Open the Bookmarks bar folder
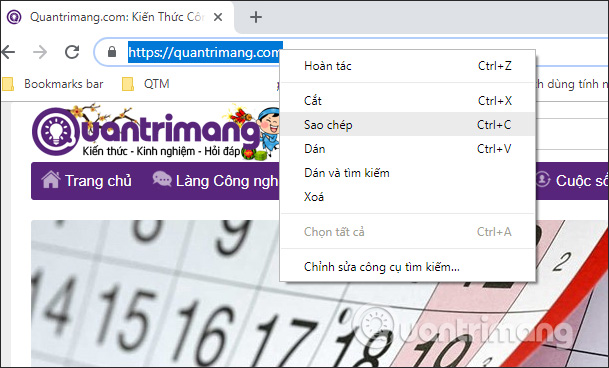 coord(53,84)
